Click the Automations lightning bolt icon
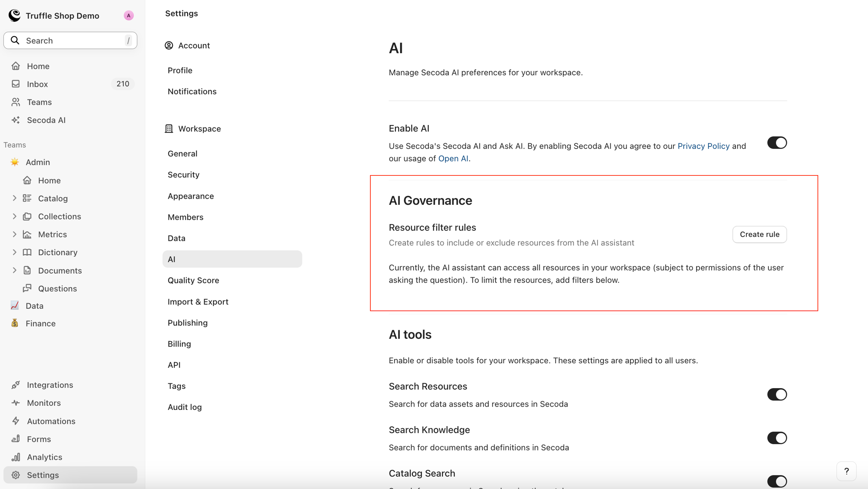Image resolution: width=868 pixels, height=489 pixels. [15, 421]
